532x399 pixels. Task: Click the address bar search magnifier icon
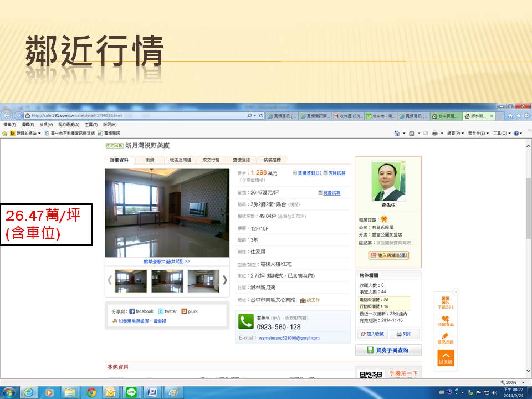point(250,116)
